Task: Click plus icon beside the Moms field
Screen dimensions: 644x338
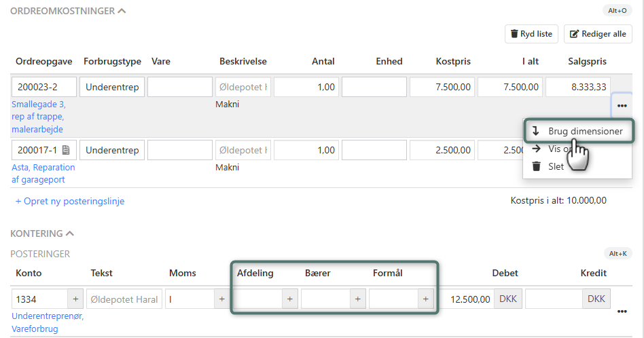Action: pos(221,299)
